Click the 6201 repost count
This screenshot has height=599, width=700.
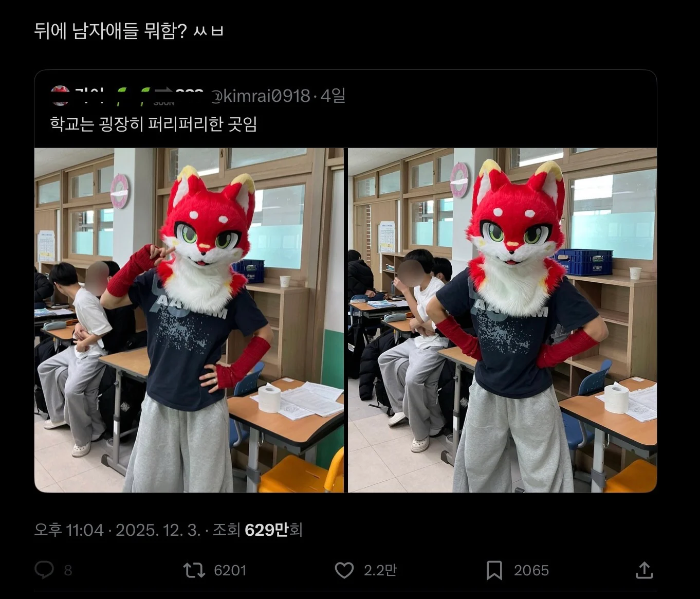(230, 570)
